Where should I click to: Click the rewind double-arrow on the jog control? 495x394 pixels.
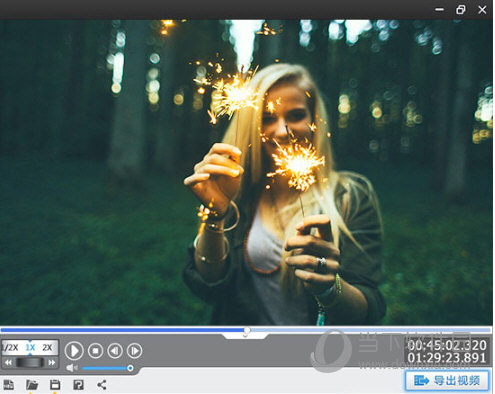tap(8, 362)
